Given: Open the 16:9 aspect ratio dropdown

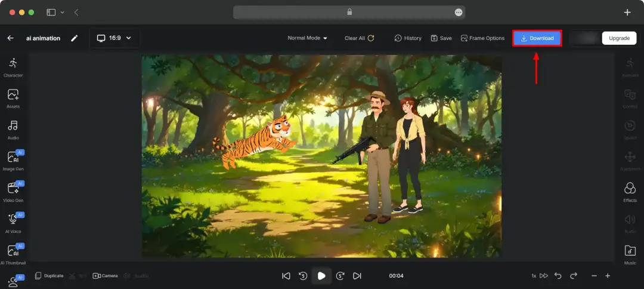Looking at the screenshot, I should (114, 38).
